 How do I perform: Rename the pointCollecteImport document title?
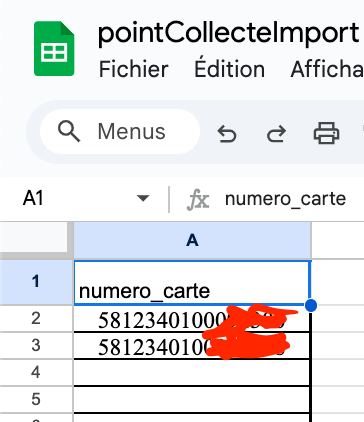click(229, 33)
